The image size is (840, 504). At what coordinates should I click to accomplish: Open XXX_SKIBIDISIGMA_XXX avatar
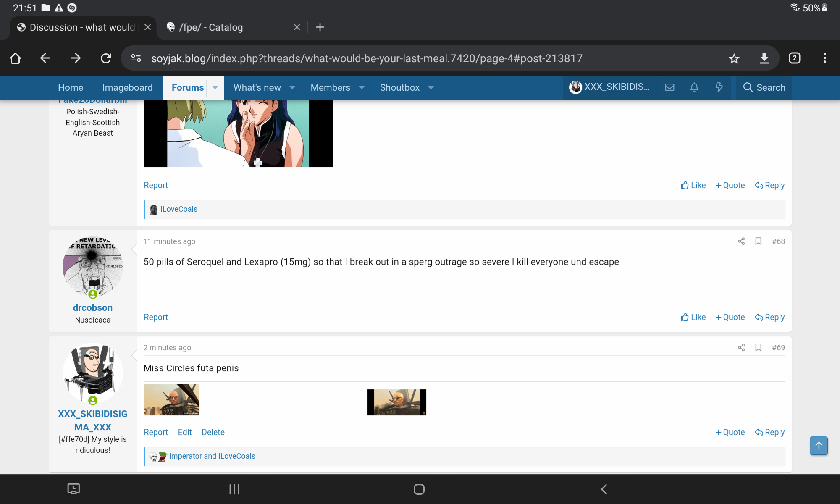click(93, 374)
